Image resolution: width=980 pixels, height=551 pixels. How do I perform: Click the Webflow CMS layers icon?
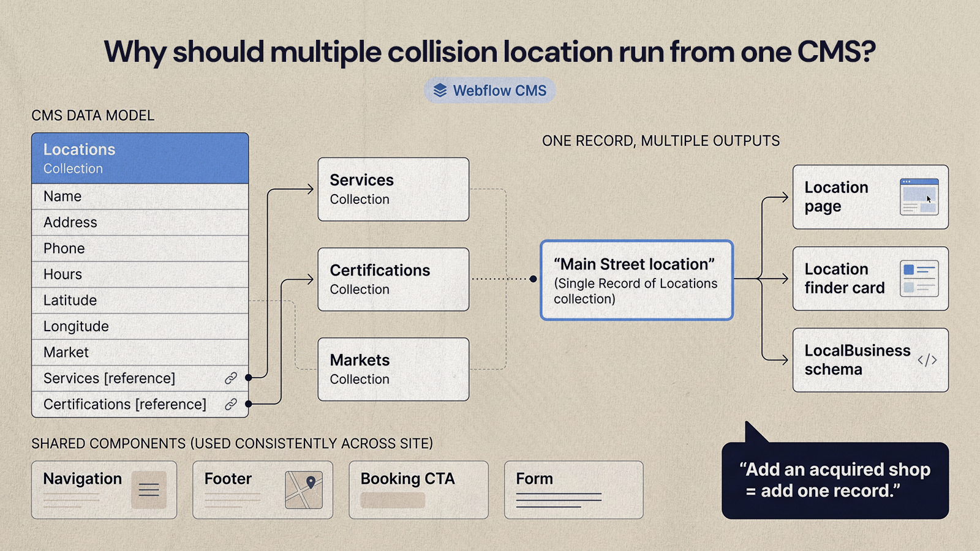(440, 91)
